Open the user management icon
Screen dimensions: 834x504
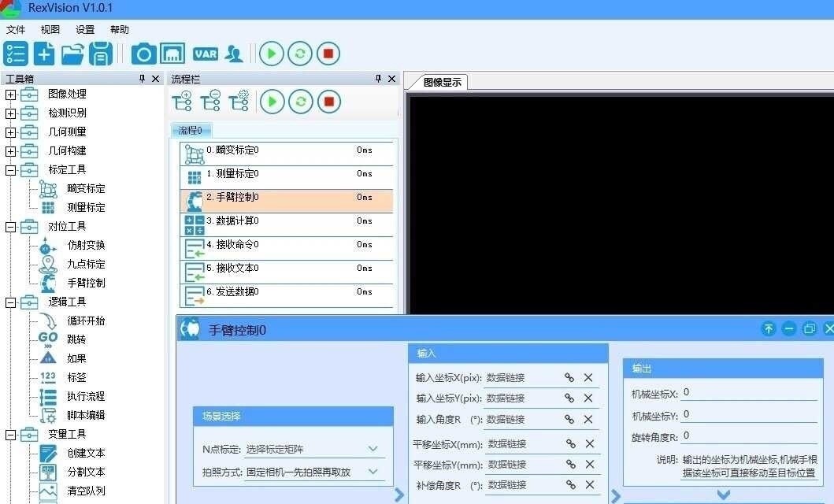tap(234, 54)
